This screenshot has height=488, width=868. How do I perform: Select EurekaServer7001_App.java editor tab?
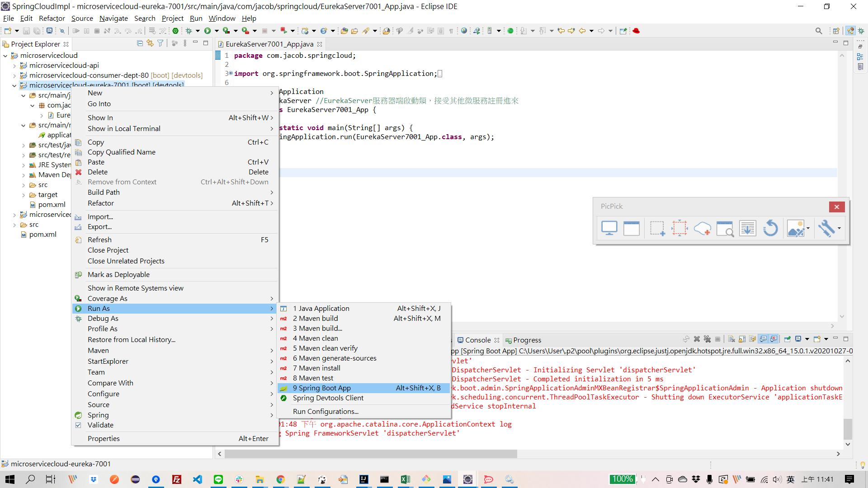pos(269,44)
